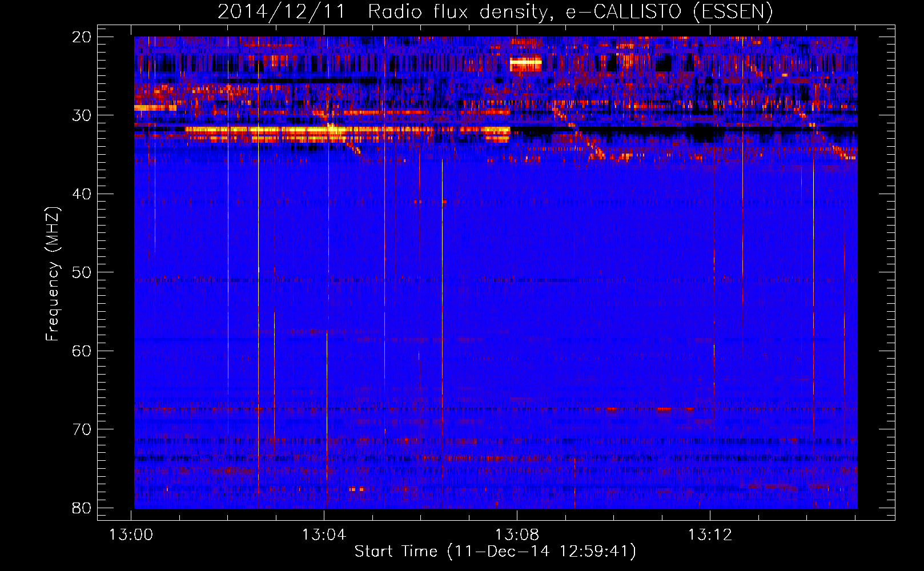Click the '50' frequency tick label
924x571 pixels.
coord(82,272)
